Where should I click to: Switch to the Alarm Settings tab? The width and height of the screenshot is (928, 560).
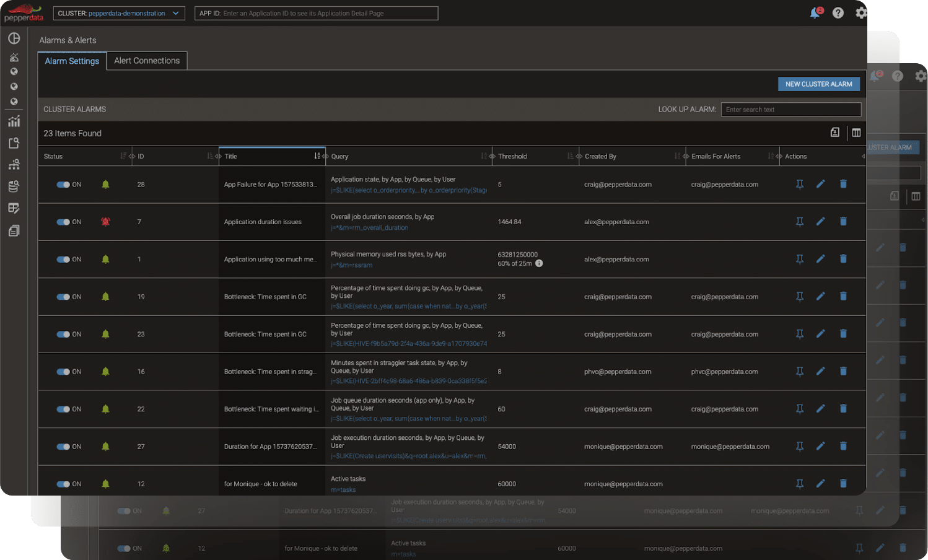[x=72, y=61]
